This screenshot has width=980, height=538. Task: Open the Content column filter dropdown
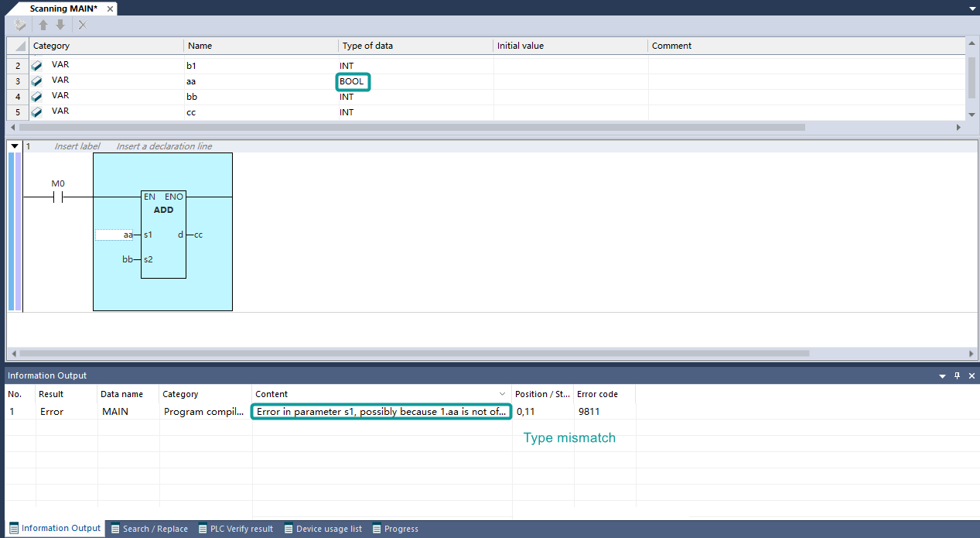(x=502, y=394)
